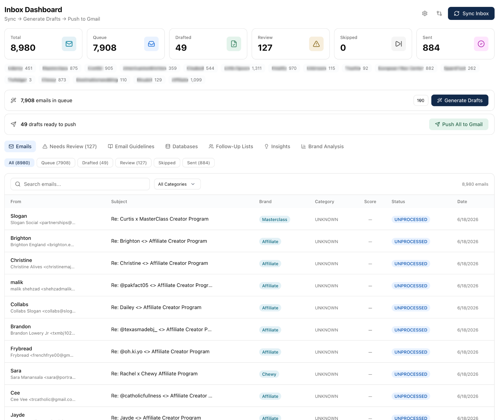Open the Email Guidelines tab
This screenshot has width=504, height=420.
(x=131, y=146)
